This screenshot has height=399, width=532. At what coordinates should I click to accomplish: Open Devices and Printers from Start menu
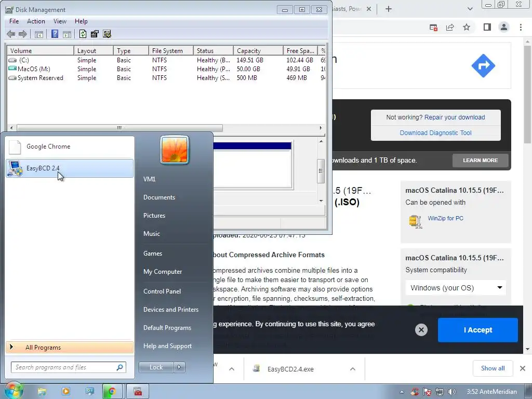tap(171, 310)
